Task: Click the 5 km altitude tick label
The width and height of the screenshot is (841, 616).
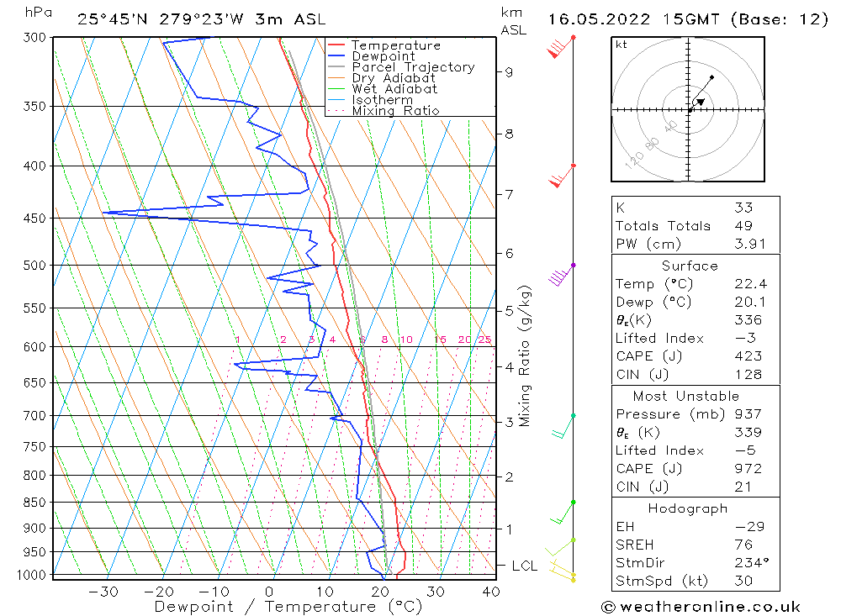Action: 509,311
